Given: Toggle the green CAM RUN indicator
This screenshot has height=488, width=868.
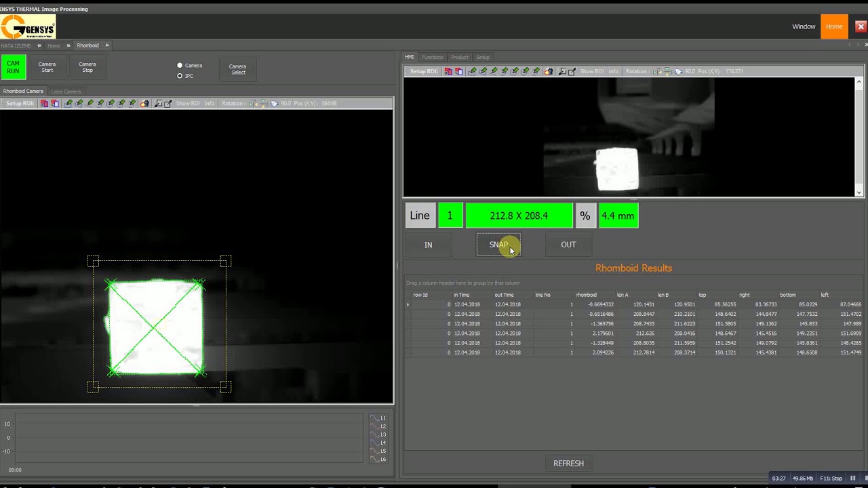Looking at the screenshot, I should [13, 67].
